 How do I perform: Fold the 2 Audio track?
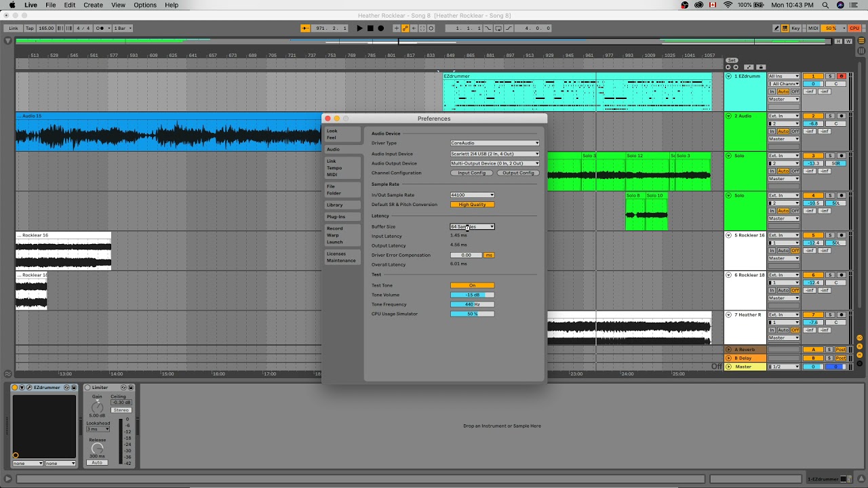(x=729, y=116)
